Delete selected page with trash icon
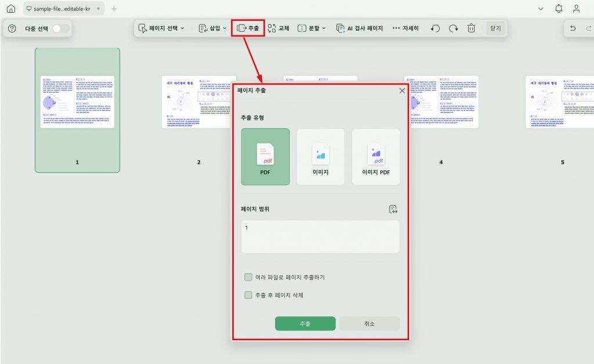 (x=471, y=28)
